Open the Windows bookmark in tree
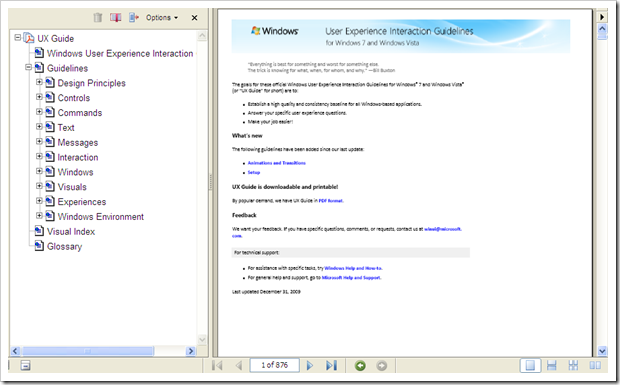 76,172
